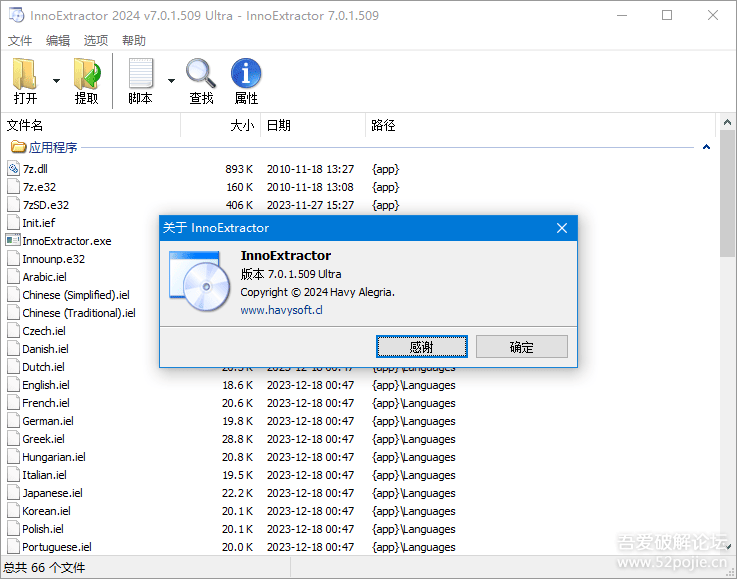Click the 查找 (Find) magnifier icon

coord(201,76)
